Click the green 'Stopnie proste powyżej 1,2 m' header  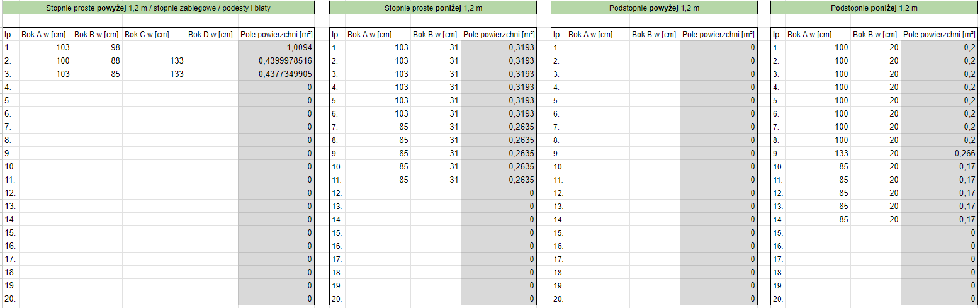click(158, 8)
